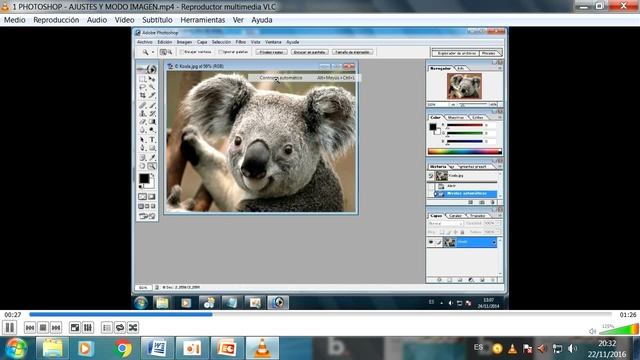
Task: Toggle the layer eye visibility icon
Action: (431, 242)
